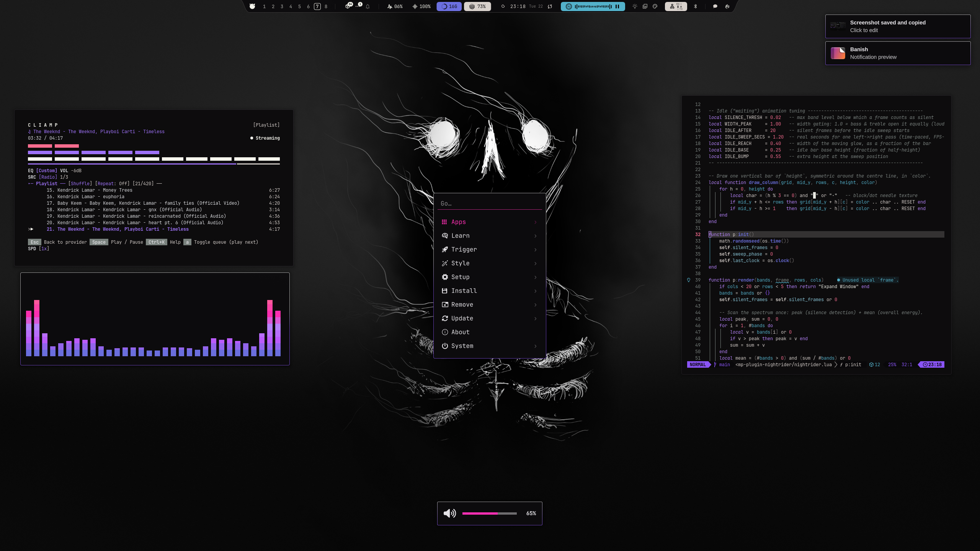Open the About menu entry
Viewport: 980px width, 551px height.
tap(490, 332)
